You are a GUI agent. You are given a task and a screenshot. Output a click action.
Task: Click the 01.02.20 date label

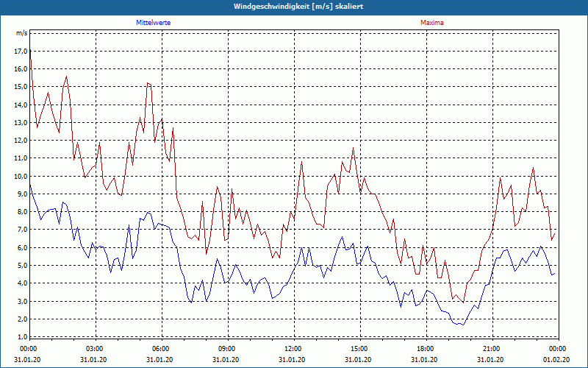(x=556, y=359)
